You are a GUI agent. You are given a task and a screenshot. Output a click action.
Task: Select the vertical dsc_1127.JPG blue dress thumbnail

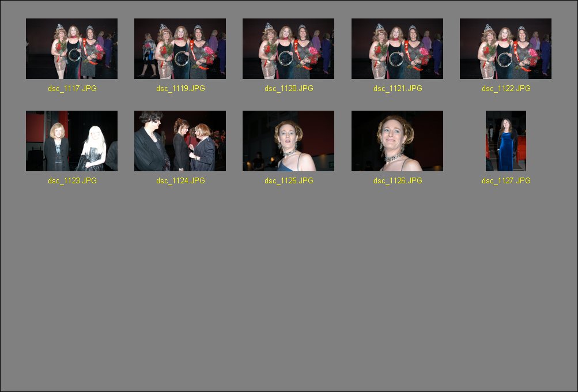[x=506, y=141]
